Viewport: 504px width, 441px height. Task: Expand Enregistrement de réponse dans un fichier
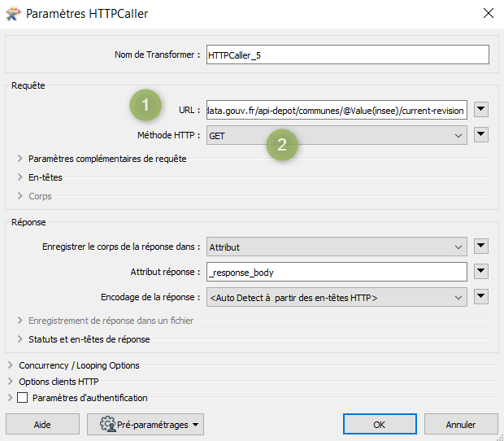tap(20, 320)
